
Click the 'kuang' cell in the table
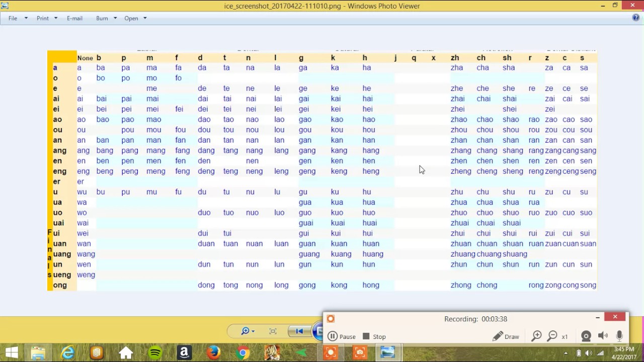341,254
